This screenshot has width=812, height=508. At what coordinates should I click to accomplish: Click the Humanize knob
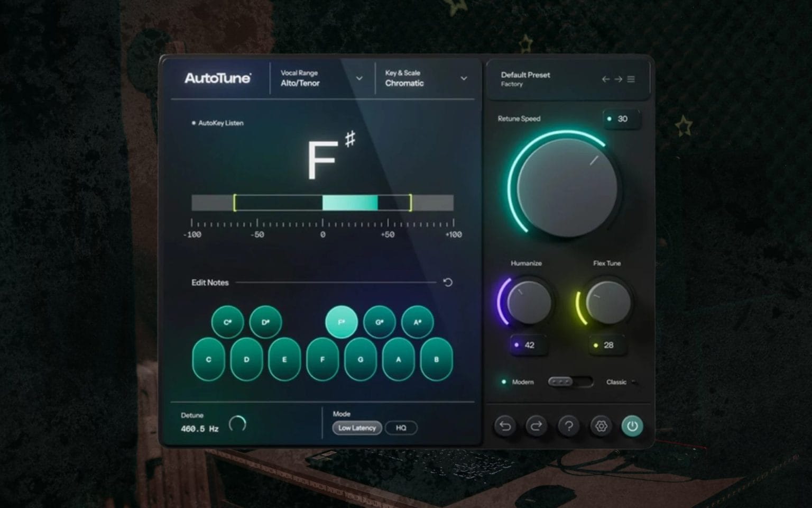[x=529, y=302]
